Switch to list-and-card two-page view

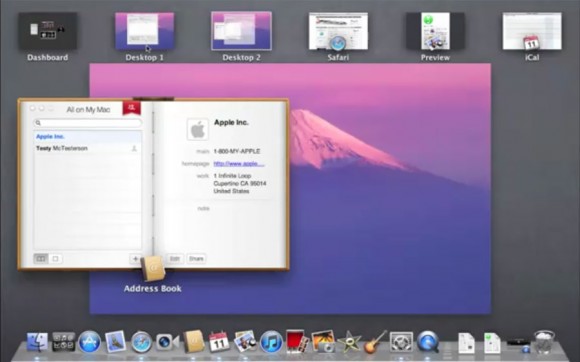click(x=41, y=258)
